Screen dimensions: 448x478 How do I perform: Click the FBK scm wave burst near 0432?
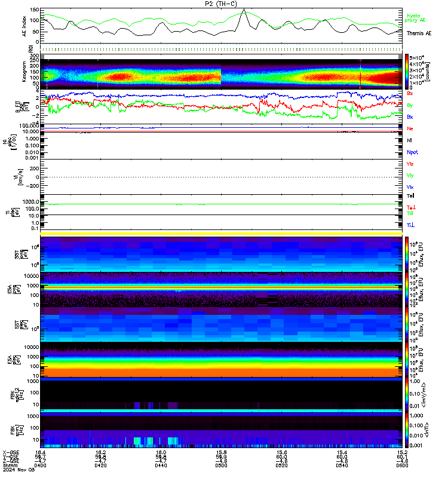(x=137, y=441)
